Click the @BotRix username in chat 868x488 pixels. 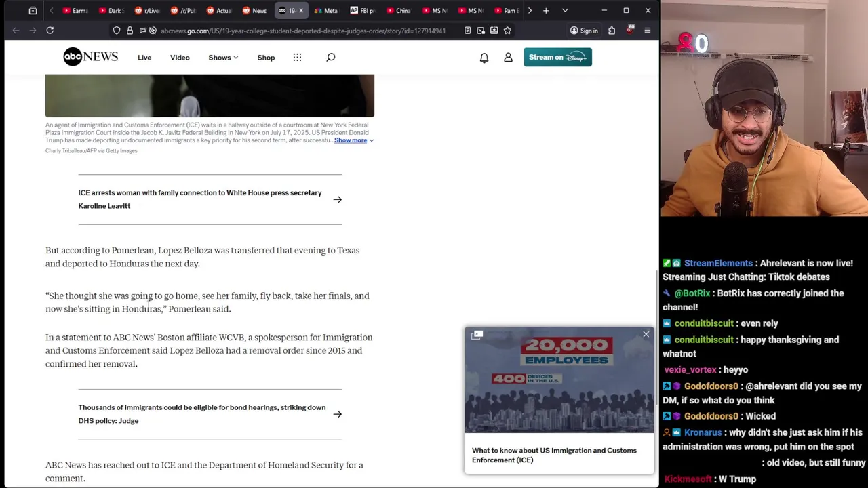pos(692,293)
